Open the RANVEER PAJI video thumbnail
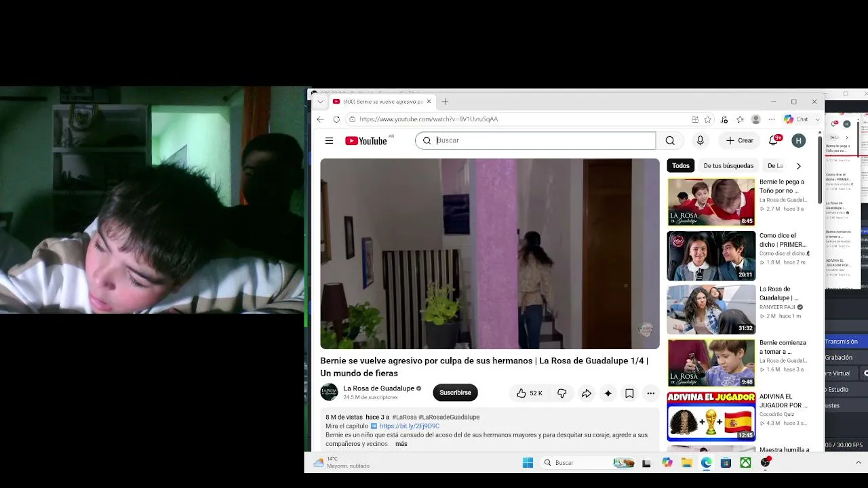The width and height of the screenshot is (868, 488). coord(711,309)
